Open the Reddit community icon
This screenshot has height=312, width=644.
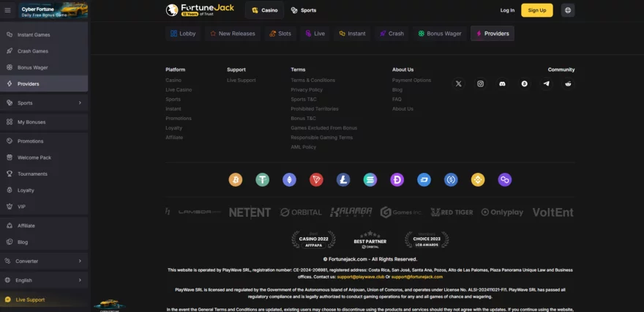pos(569,84)
